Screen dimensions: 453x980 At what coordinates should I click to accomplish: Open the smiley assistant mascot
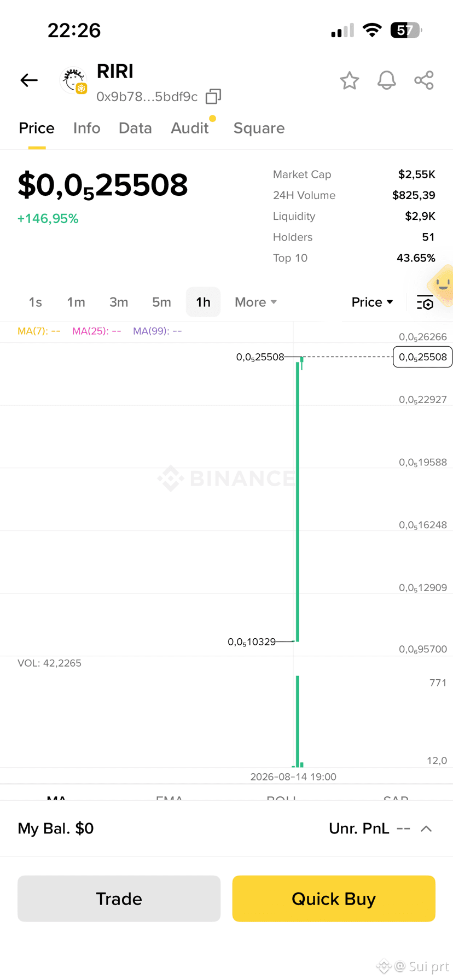(x=441, y=285)
